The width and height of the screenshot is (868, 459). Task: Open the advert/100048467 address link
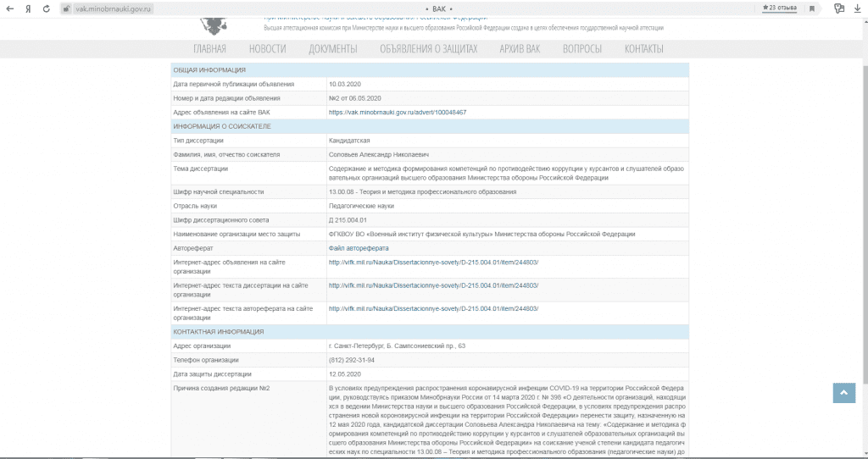tap(398, 112)
